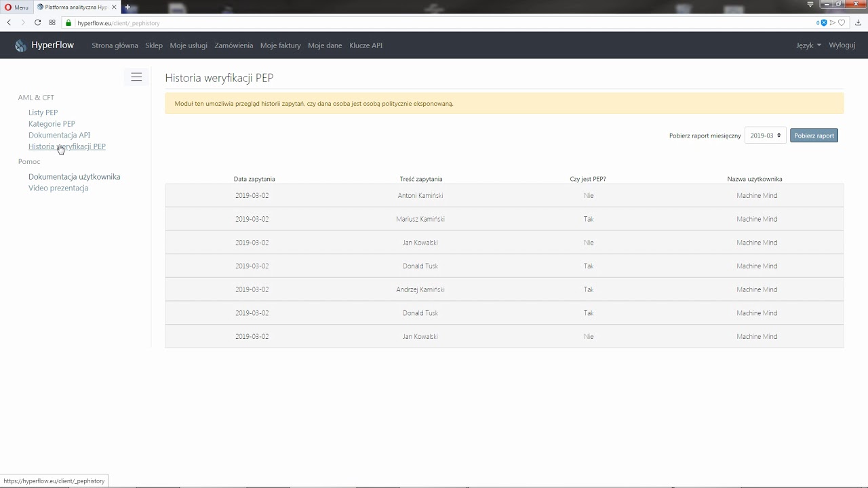Select Historia weryfikacji PEP sidebar link
This screenshot has width=868, height=488.
pos(67,146)
